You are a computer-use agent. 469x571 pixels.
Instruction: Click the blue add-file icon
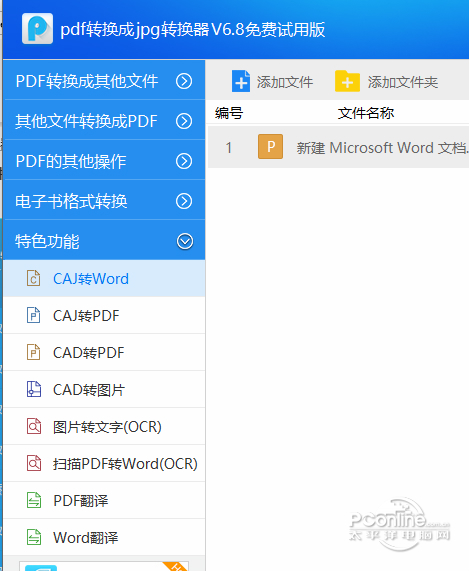coord(241,81)
